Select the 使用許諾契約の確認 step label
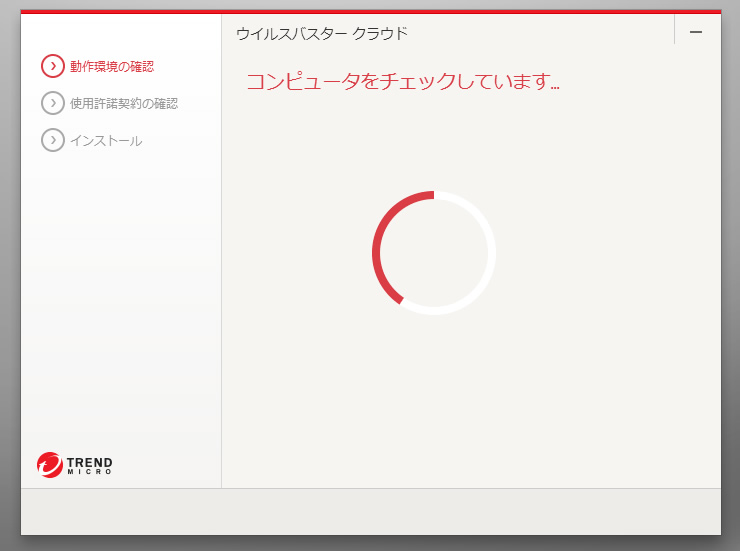Screen dimensions: 740x551 tap(124, 103)
